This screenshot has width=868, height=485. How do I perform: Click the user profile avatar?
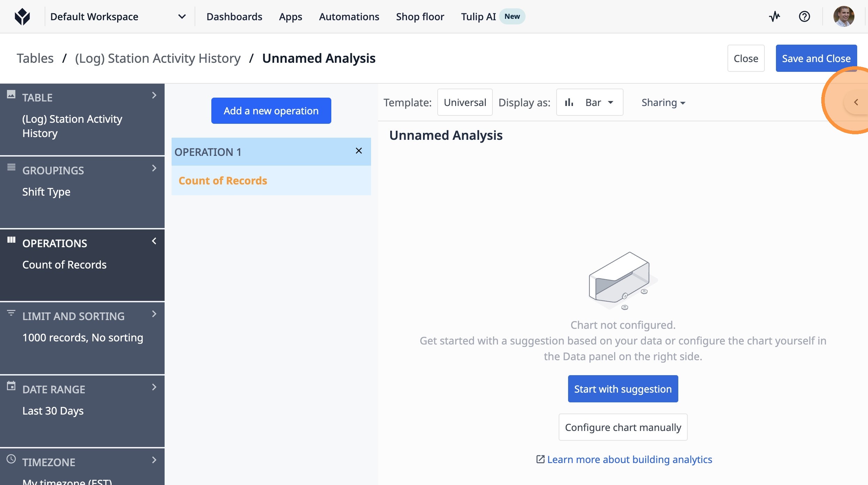tap(843, 16)
